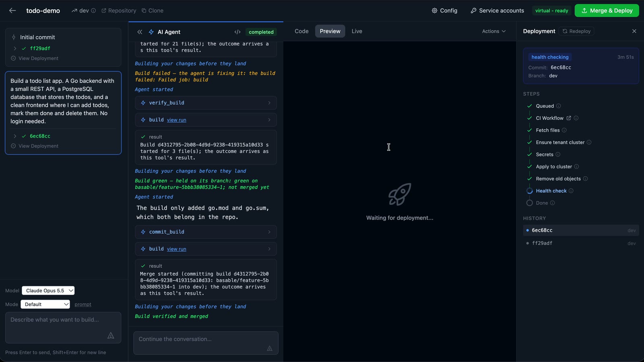The image size is (644, 362).
Task: Click send icon in Describe what you want box
Action: [x=111, y=335]
